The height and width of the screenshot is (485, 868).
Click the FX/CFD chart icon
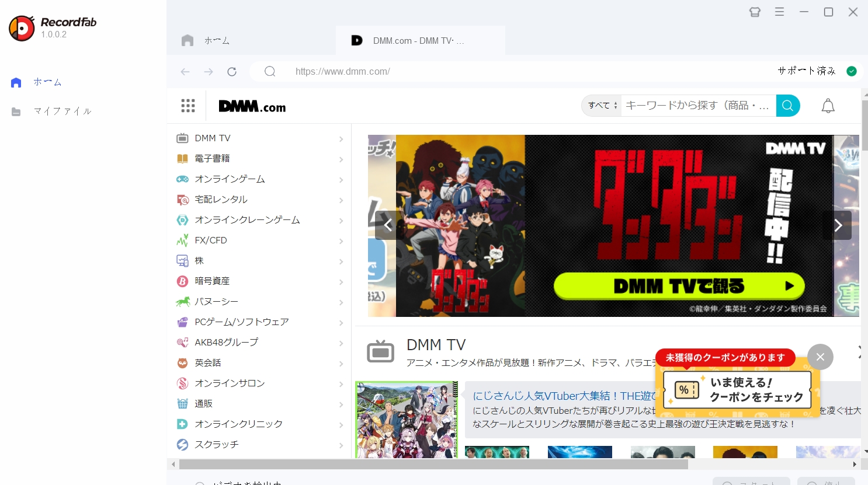182,240
